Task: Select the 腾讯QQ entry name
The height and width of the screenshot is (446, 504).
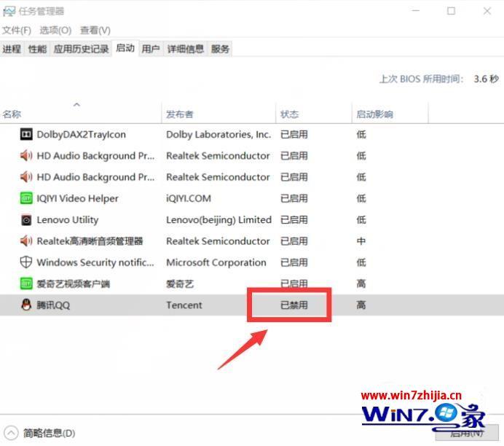Action: coord(53,305)
